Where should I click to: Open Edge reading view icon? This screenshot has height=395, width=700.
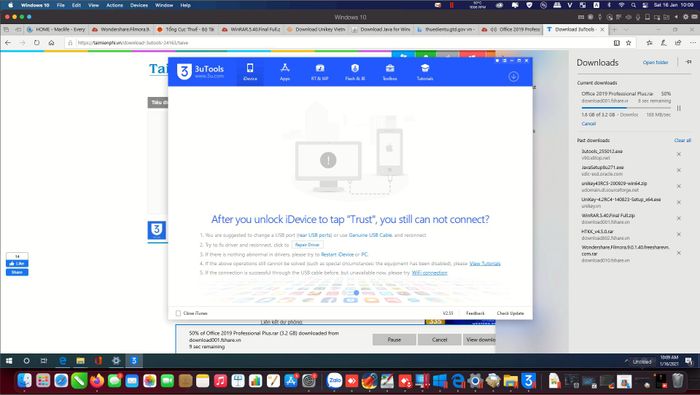tap(617, 43)
